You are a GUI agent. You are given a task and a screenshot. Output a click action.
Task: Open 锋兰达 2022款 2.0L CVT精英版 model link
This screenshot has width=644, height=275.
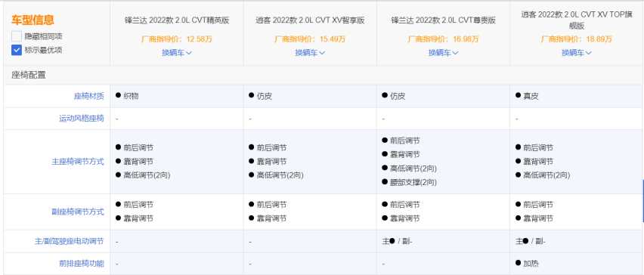click(177, 20)
